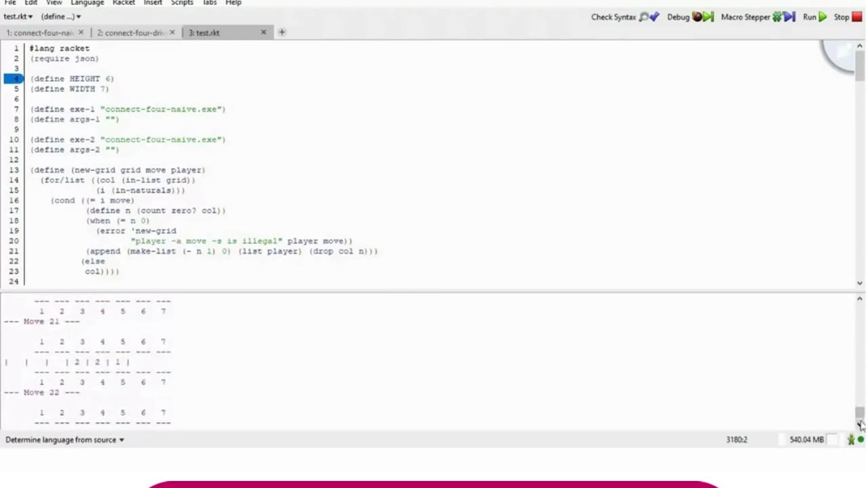Click the Check Syntax magnifier checkmark icon
This screenshot has width=868, height=488.
click(x=649, y=17)
